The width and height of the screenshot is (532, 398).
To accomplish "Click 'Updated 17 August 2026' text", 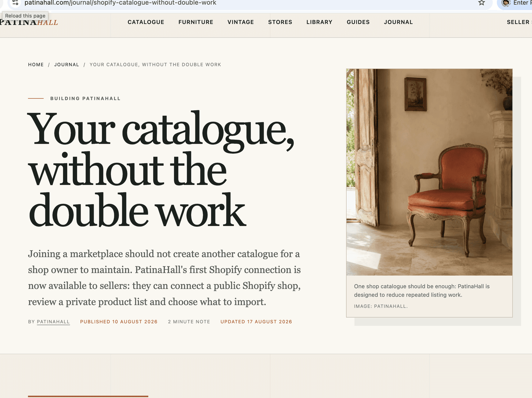I will (x=256, y=322).
